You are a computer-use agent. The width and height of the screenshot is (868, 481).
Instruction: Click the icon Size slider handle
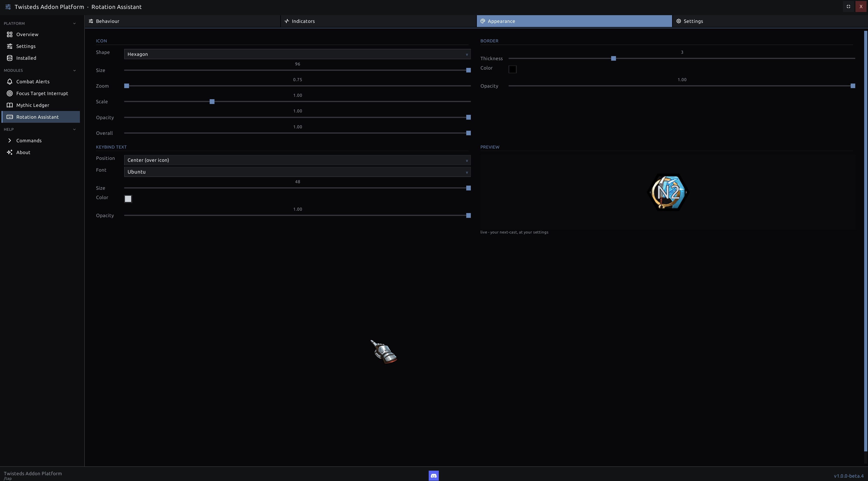pyautogui.click(x=468, y=70)
